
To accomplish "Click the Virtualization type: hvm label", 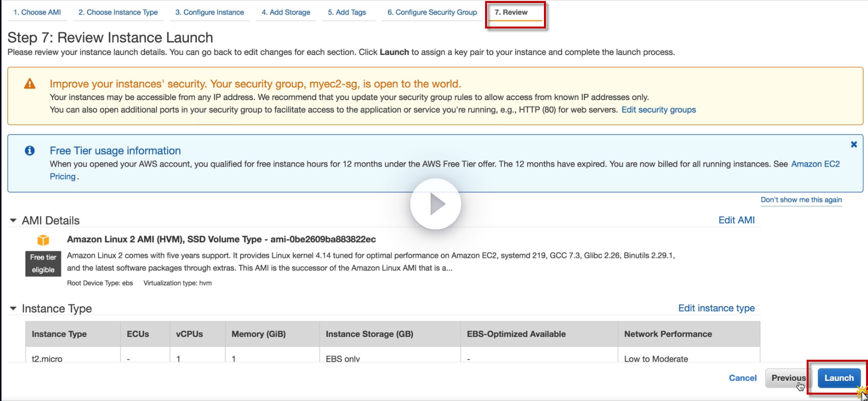I will pos(178,283).
